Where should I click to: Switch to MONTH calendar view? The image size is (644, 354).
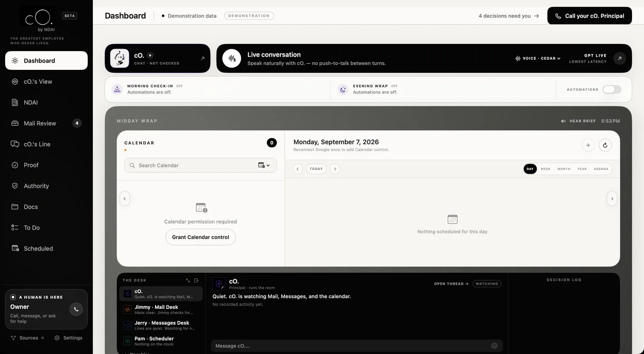[564, 169]
